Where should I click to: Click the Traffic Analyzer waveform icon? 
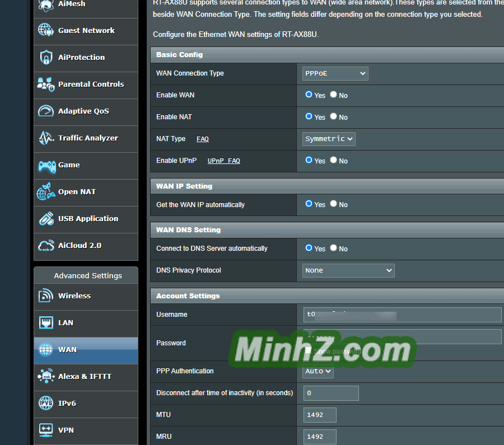point(46,138)
